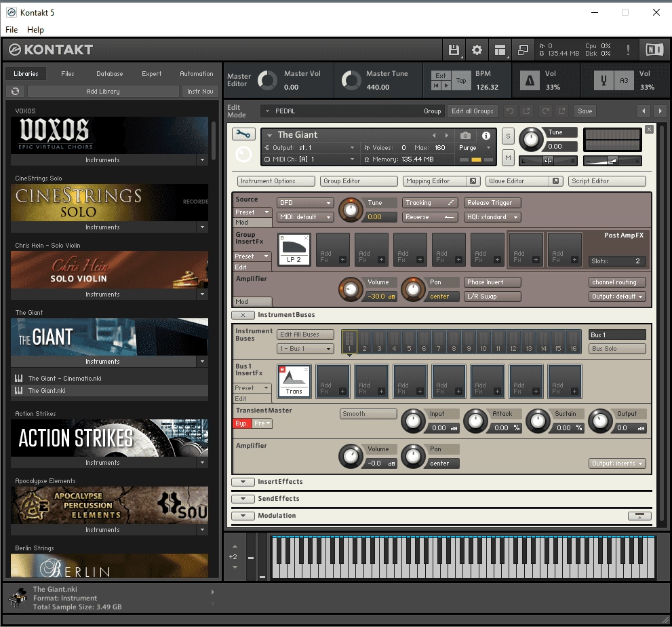This screenshot has height=627, width=672.
Task: Click the refresh libraries icon
Action: pyautogui.click(x=16, y=91)
